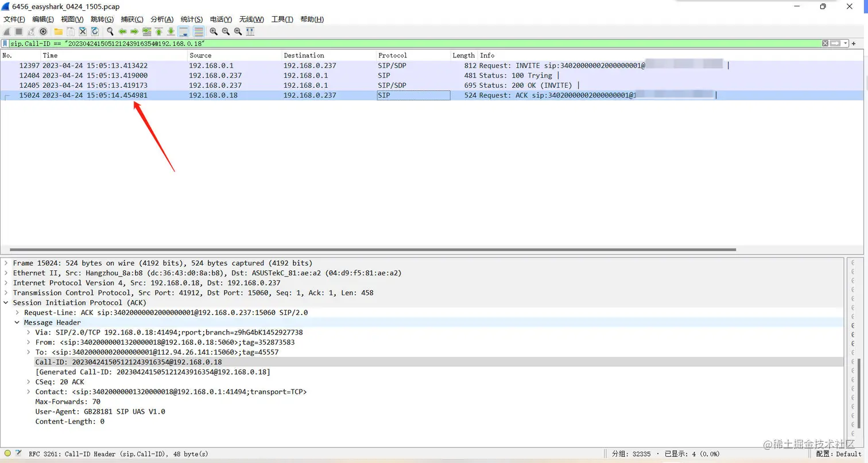Open a capture file via folder icon
Screen dimensions: 868x463
click(59, 32)
